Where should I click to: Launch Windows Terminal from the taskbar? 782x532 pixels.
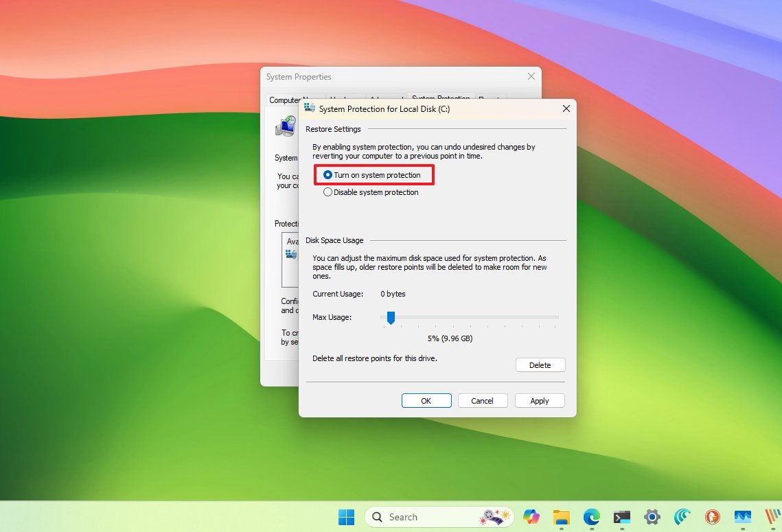pos(621,517)
